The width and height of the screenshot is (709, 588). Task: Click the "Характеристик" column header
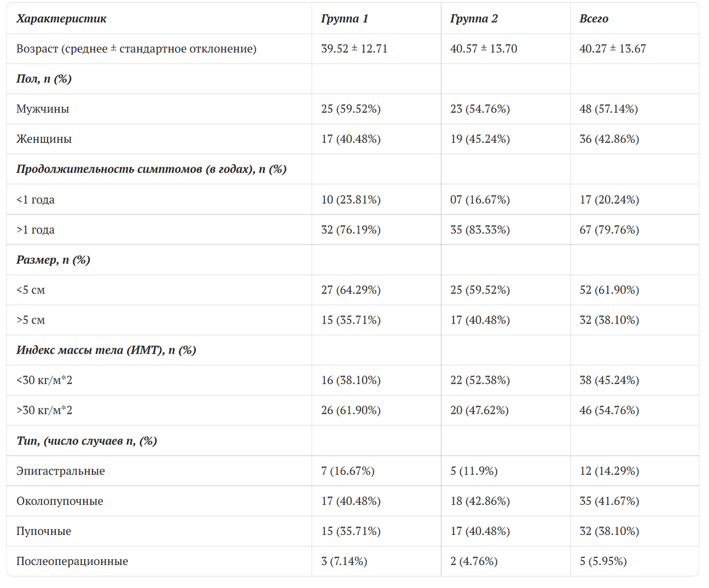[x=61, y=19]
